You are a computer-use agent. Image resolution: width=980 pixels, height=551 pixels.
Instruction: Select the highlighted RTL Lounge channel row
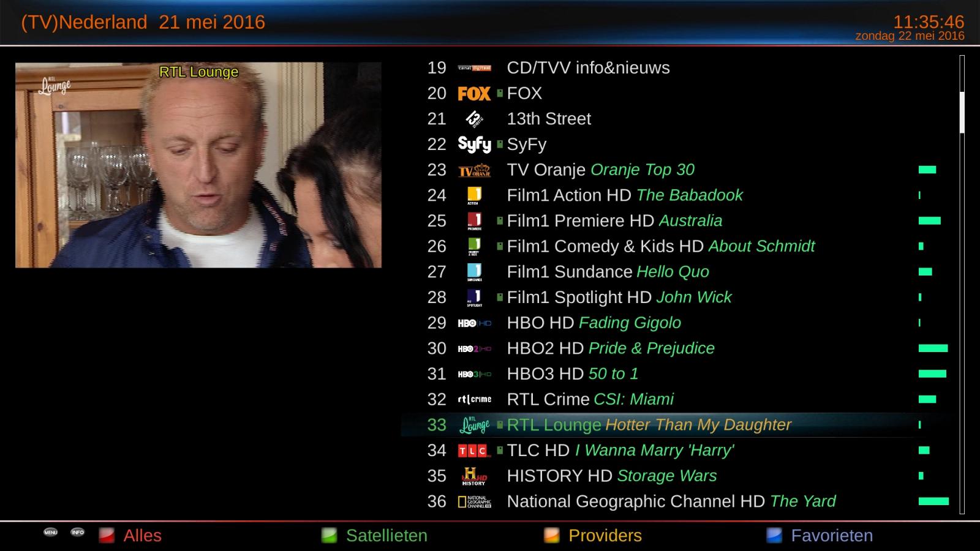[677, 425]
